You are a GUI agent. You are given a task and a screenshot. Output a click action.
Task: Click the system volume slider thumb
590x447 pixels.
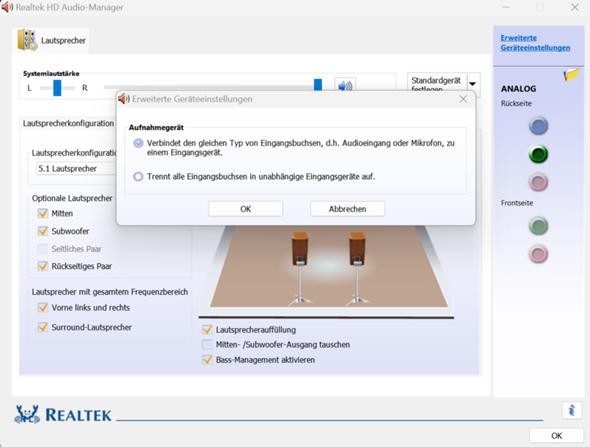coord(318,85)
